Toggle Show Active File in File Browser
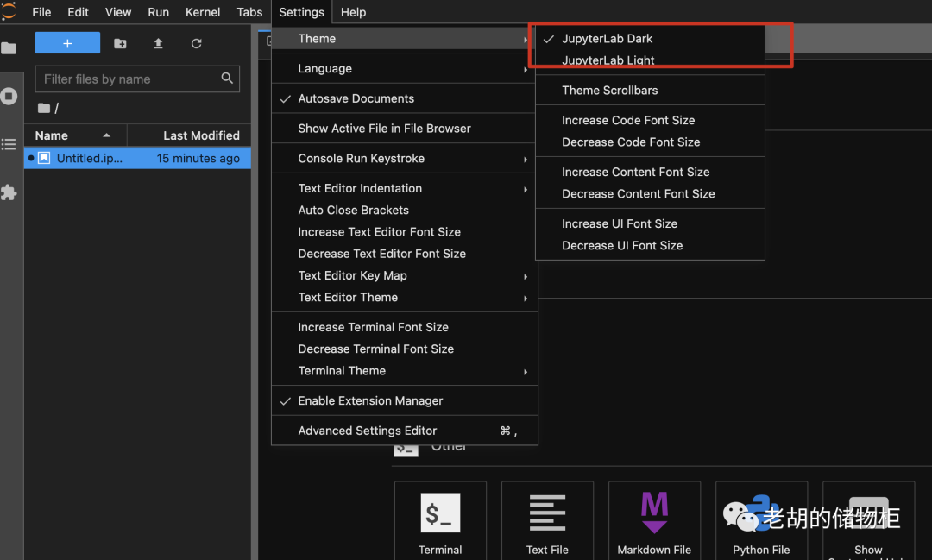The height and width of the screenshot is (560, 932). (404, 129)
